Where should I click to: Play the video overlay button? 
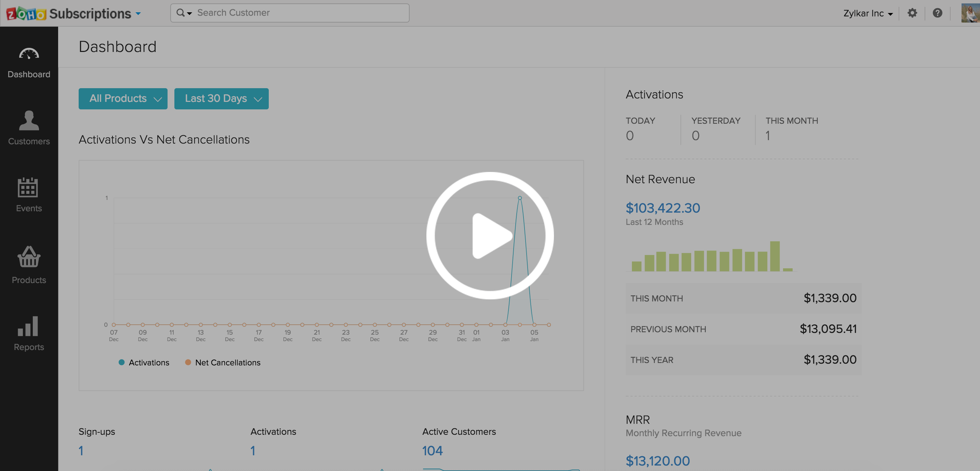[x=490, y=235]
